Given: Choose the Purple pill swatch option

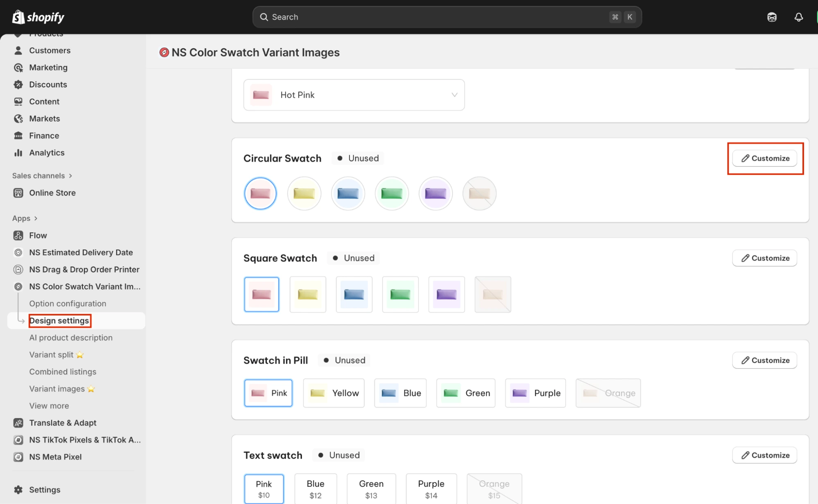Looking at the screenshot, I should click(535, 393).
